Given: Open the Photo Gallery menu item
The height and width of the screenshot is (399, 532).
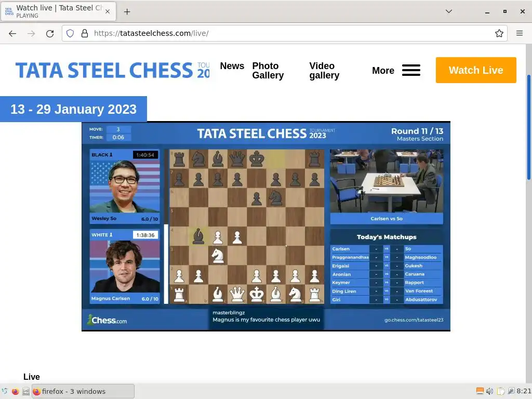Looking at the screenshot, I should coord(268,71).
